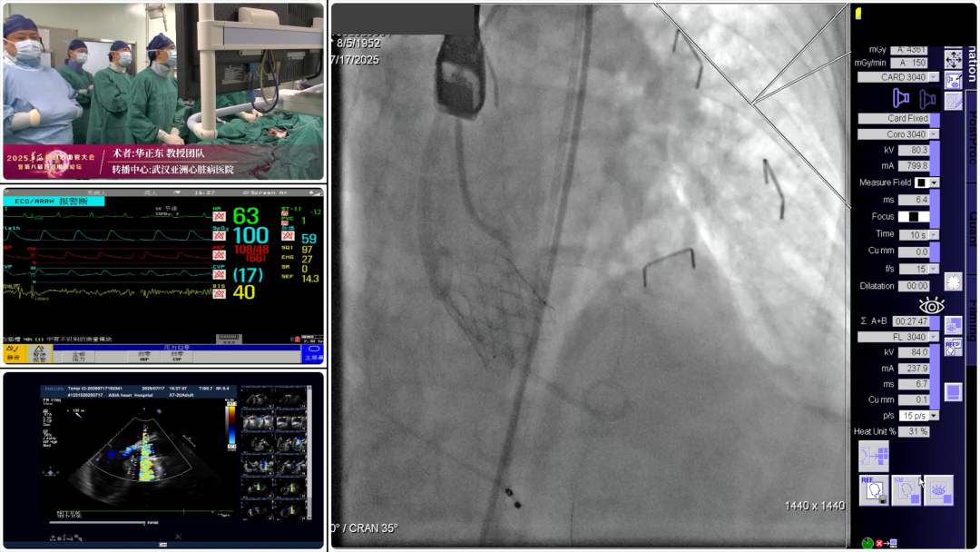This screenshot has width=980, height=552.
Task: Click the BIS alarm-off icon on monitor
Action: pos(219,294)
